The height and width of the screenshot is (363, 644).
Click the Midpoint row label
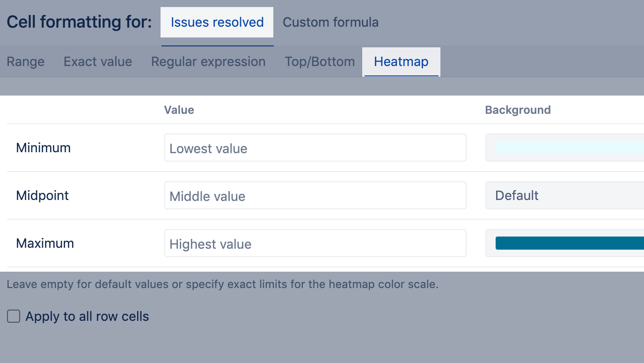coord(43,196)
